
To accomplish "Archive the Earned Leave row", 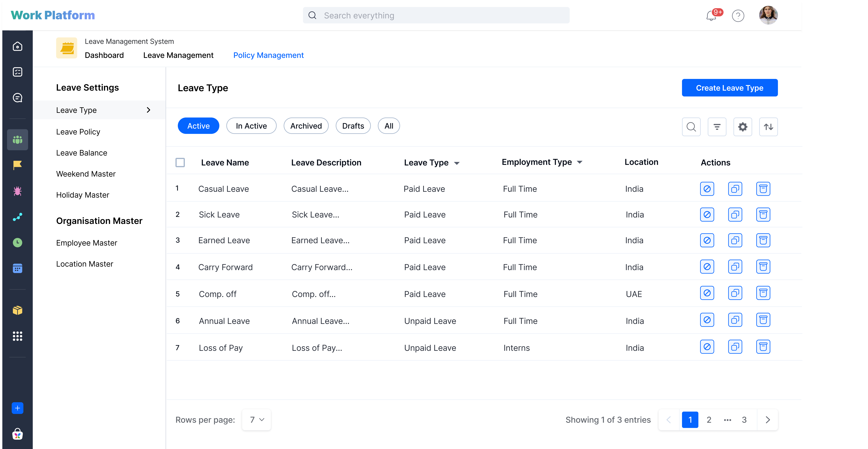I will pos(763,240).
